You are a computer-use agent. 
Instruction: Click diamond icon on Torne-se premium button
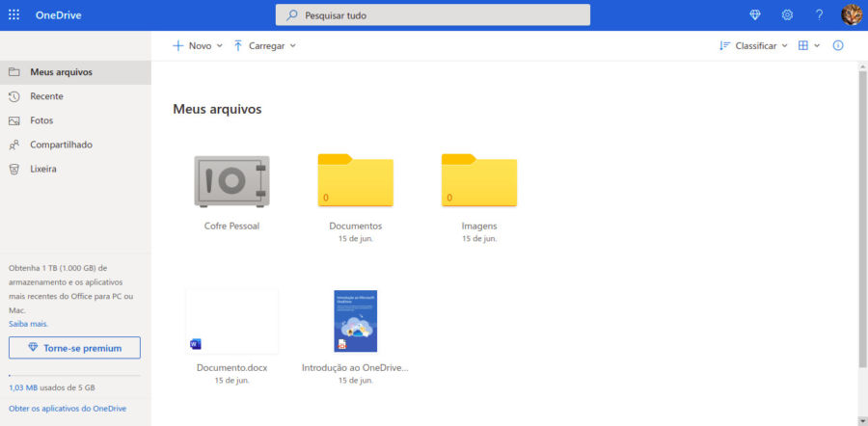[33, 348]
